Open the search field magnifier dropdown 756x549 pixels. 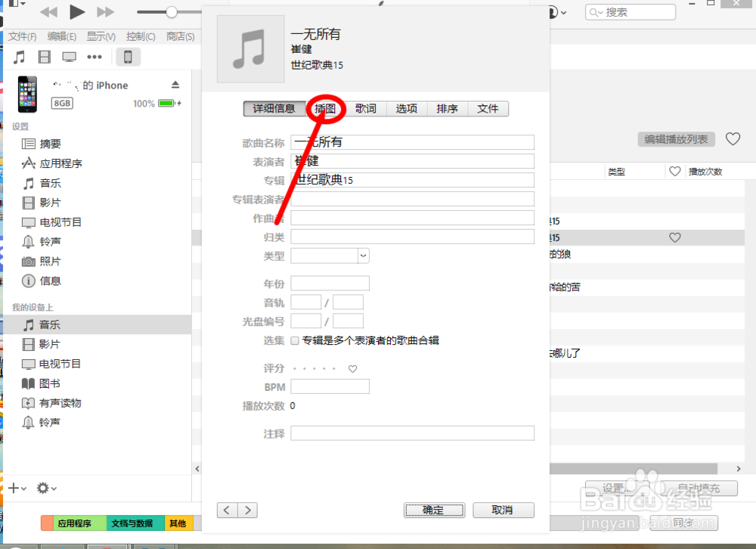(595, 12)
